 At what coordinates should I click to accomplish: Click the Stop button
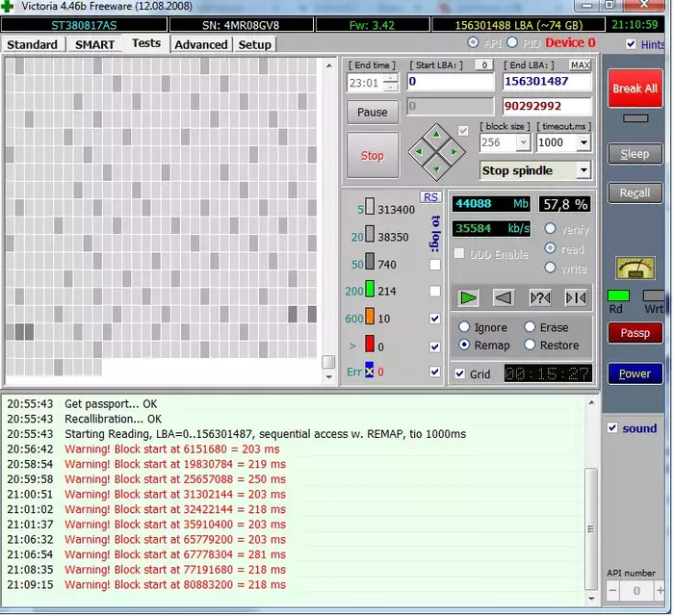pos(373,156)
